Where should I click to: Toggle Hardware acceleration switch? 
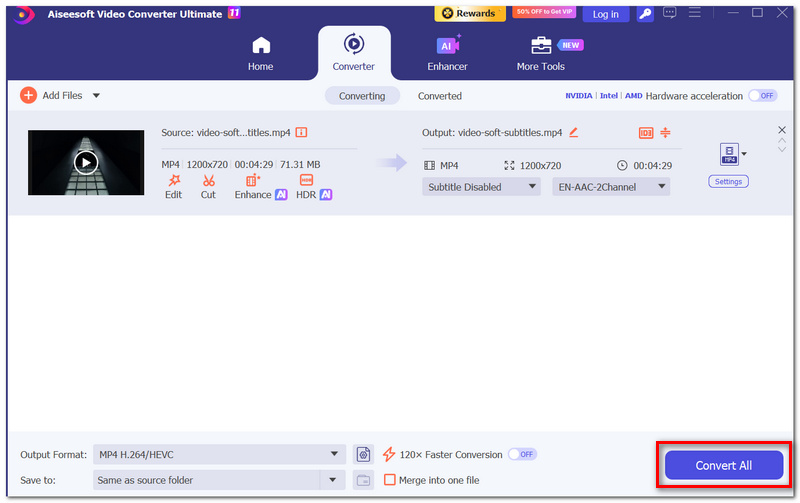click(x=763, y=95)
